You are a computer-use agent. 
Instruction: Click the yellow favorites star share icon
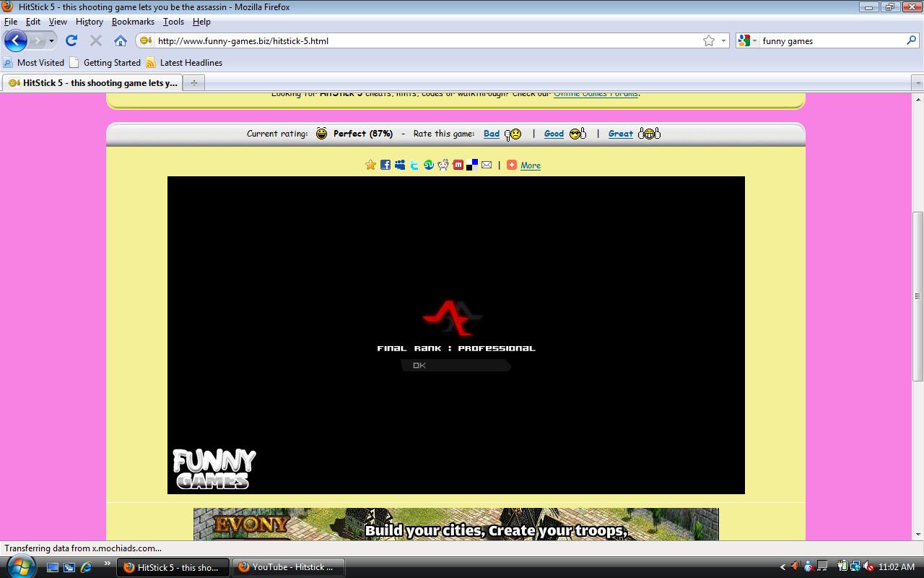point(370,165)
